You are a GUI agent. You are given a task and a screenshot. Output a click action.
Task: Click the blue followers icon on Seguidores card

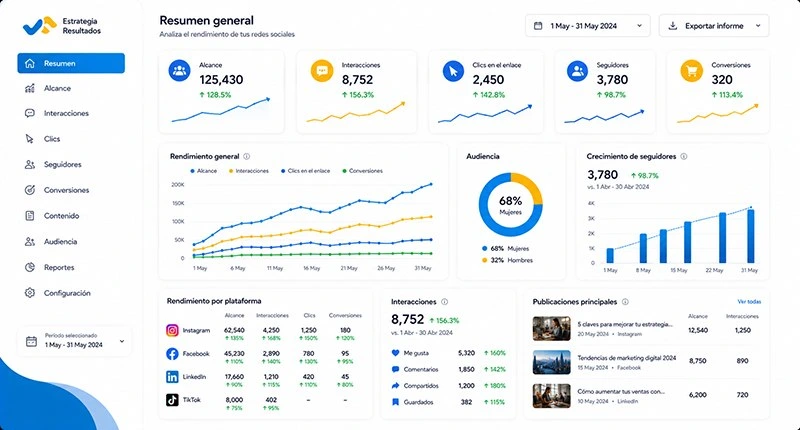pyautogui.click(x=578, y=71)
